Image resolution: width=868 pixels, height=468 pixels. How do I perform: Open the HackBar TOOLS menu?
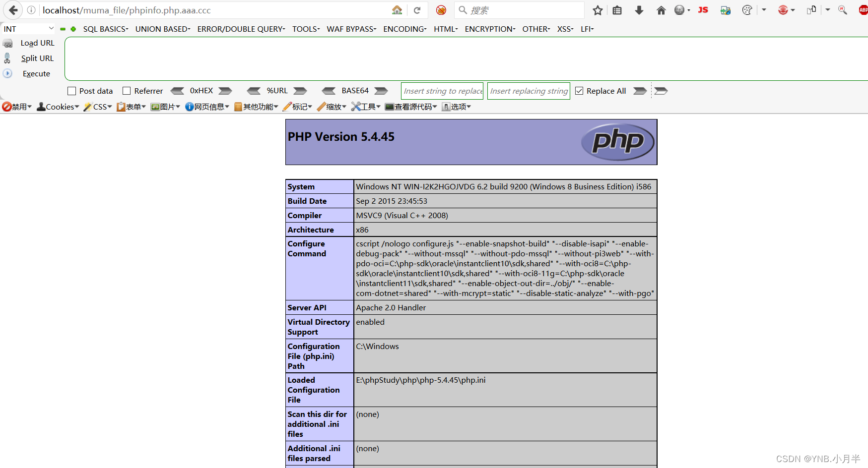(x=306, y=29)
